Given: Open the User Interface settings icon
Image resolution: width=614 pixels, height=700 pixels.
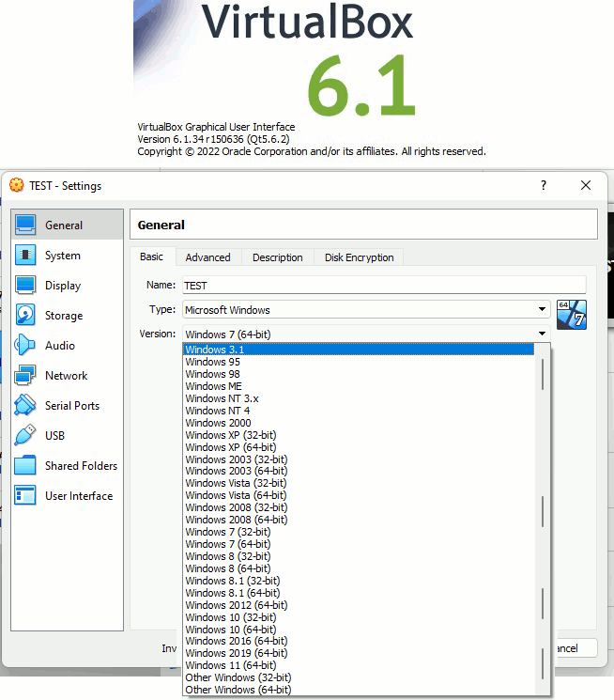Looking at the screenshot, I should point(25,495).
